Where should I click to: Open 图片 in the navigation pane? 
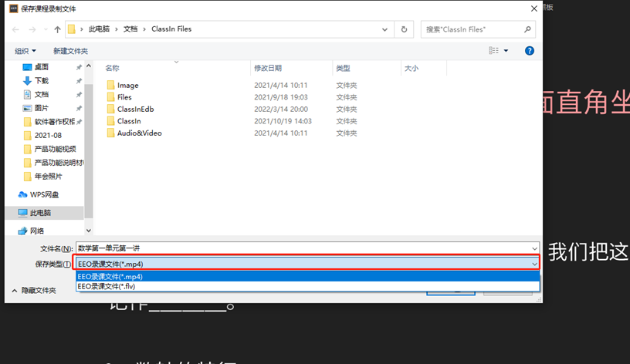42,108
